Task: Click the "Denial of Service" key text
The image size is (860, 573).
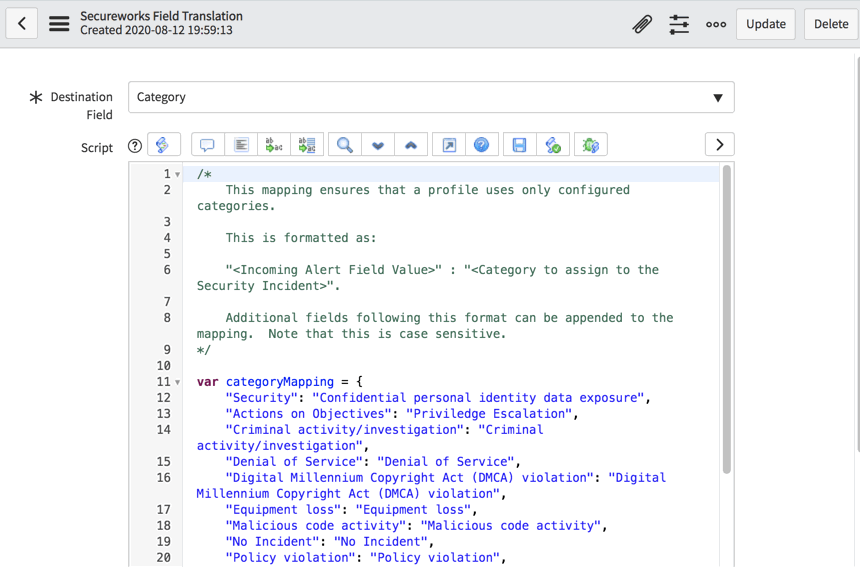Action: [294, 462]
